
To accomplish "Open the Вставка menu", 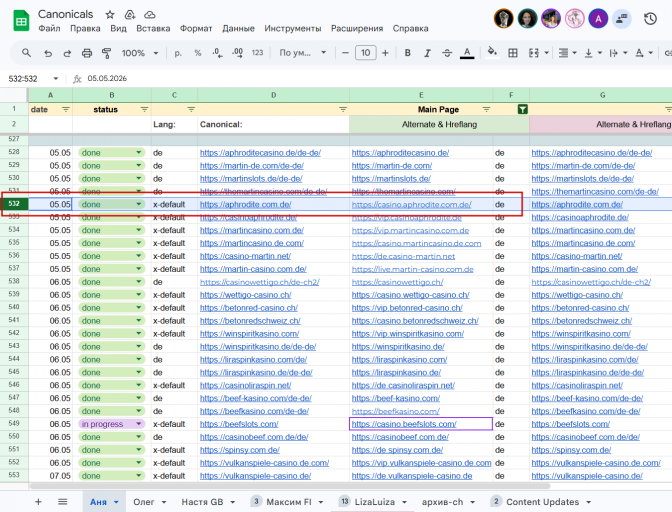I will tap(153, 28).
